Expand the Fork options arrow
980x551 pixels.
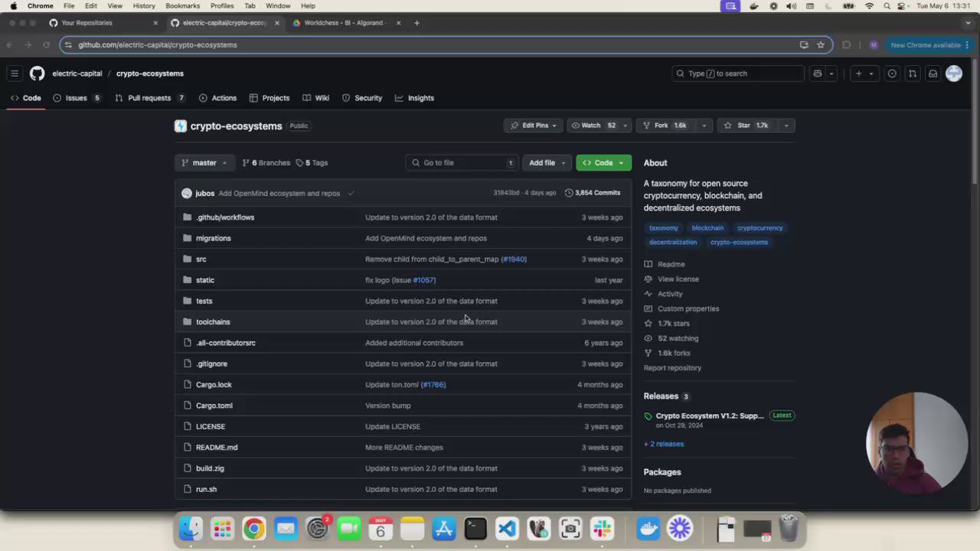pos(704,126)
